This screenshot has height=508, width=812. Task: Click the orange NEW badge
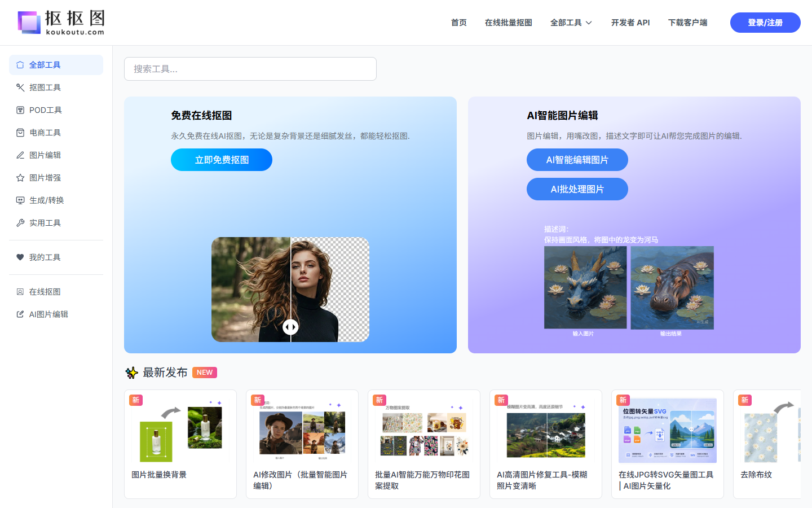(x=205, y=373)
